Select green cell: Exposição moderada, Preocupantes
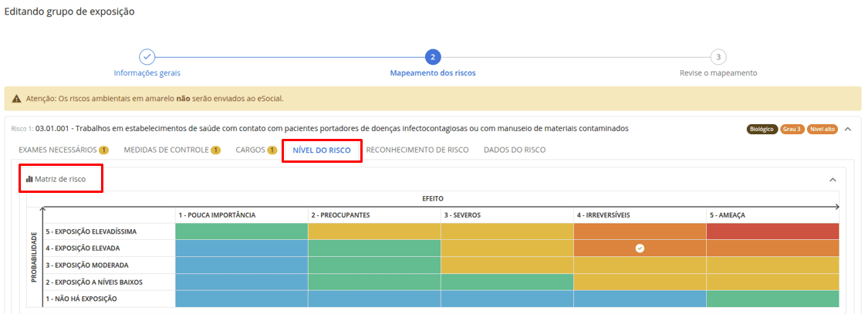The width and height of the screenshot is (868, 314). [x=374, y=265]
